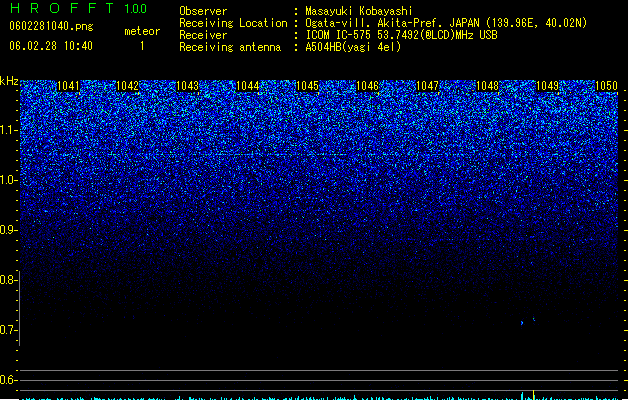Image resolution: width=629 pixels, height=400 pixels.
Task: Click the 1.1 kHz frequency axis label
Action: (x=8, y=130)
